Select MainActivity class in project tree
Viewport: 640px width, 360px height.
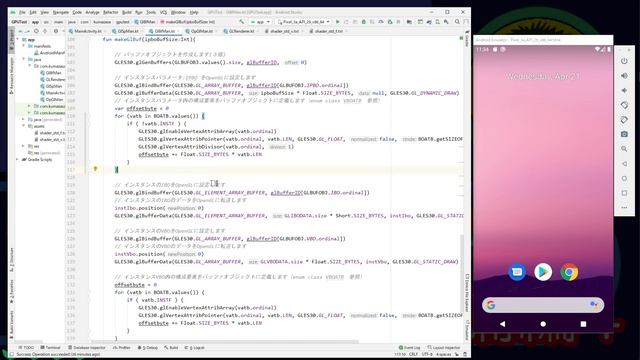coord(53,93)
